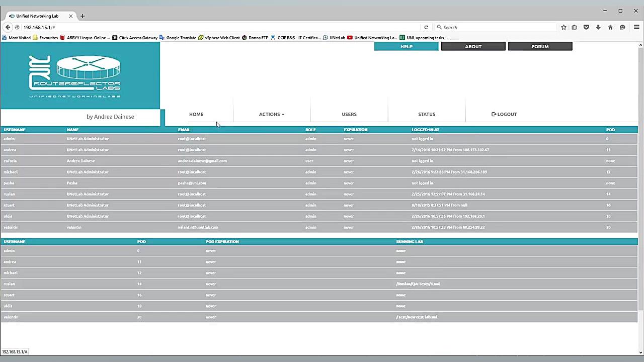This screenshot has width=644, height=362.
Task: Go back with the browser back arrow
Action: click(8, 27)
